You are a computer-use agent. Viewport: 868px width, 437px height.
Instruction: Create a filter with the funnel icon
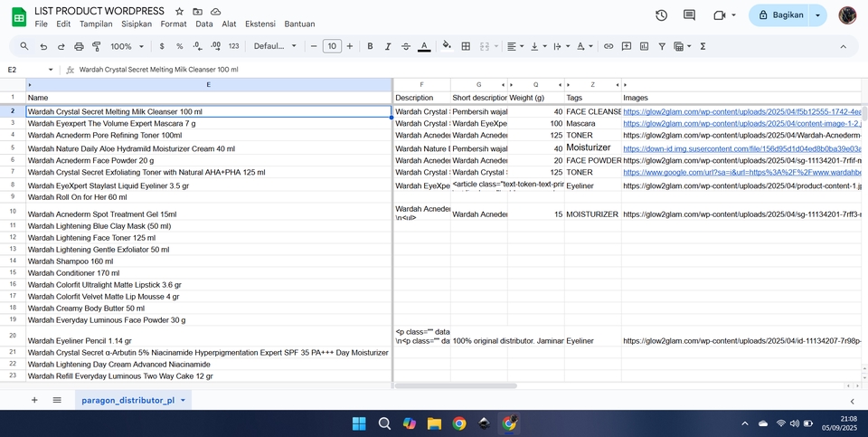(x=662, y=46)
